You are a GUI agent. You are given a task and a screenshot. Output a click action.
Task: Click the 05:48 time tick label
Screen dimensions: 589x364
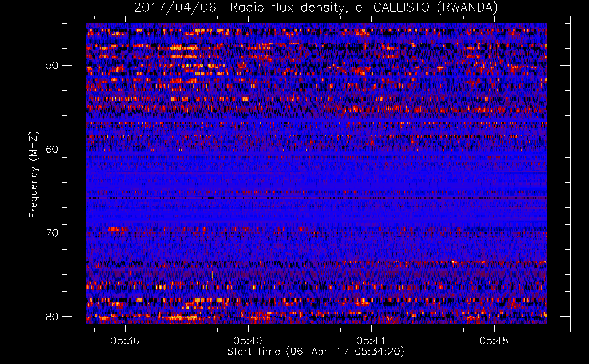[x=494, y=341]
